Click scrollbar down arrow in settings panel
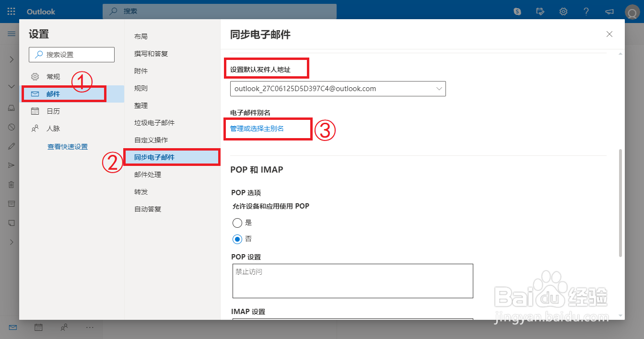644x339 pixels. pos(621,316)
